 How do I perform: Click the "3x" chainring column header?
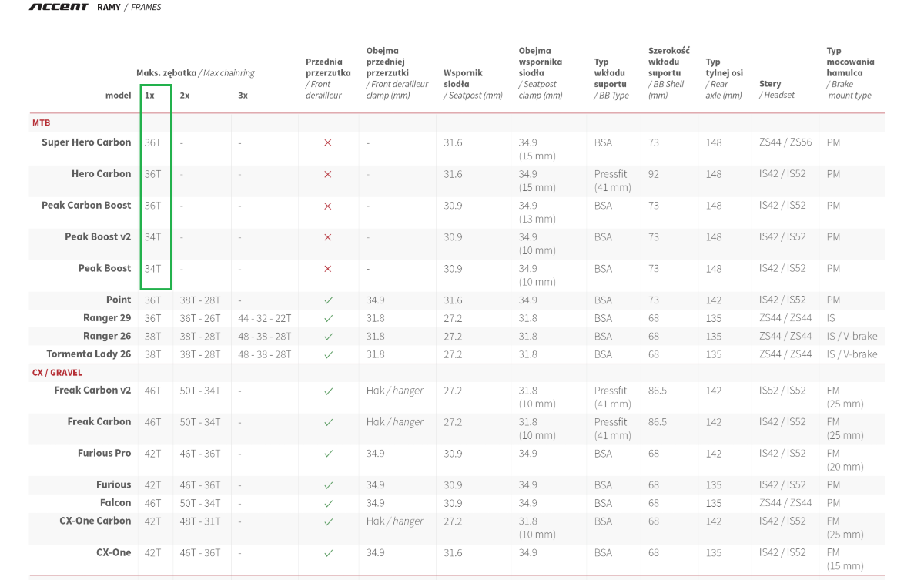tap(243, 96)
